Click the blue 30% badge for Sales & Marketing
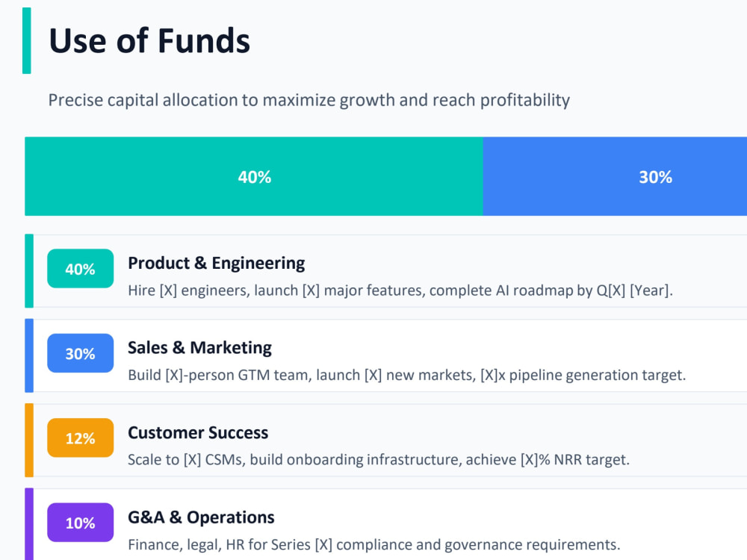 tap(80, 353)
